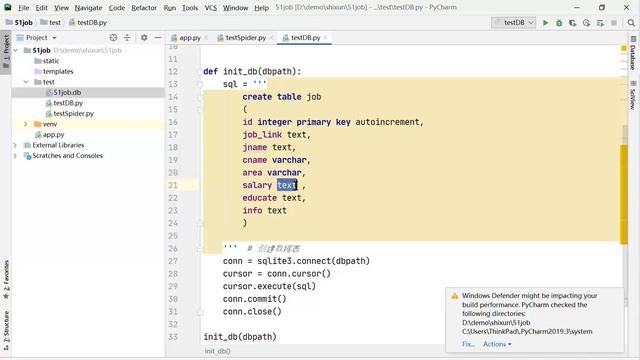This screenshot has height=360, width=640.
Task: Toggle the Project tool window stripe
Action: (6, 52)
